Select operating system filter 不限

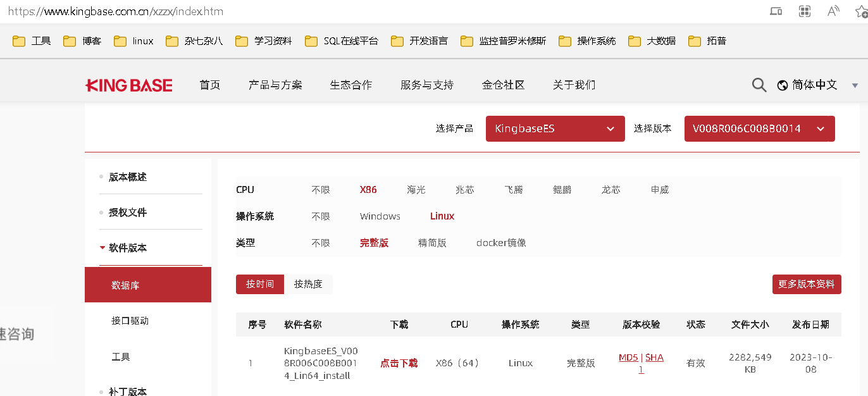pos(321,216)
